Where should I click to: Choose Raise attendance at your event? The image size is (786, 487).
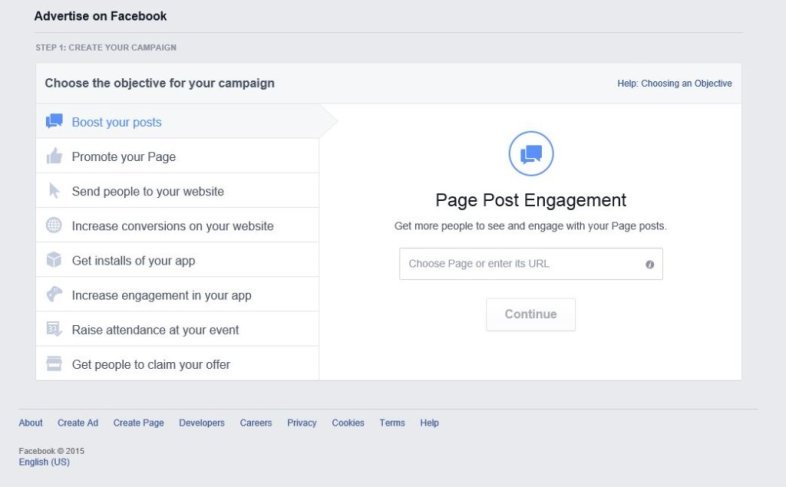tap(177, 329)
